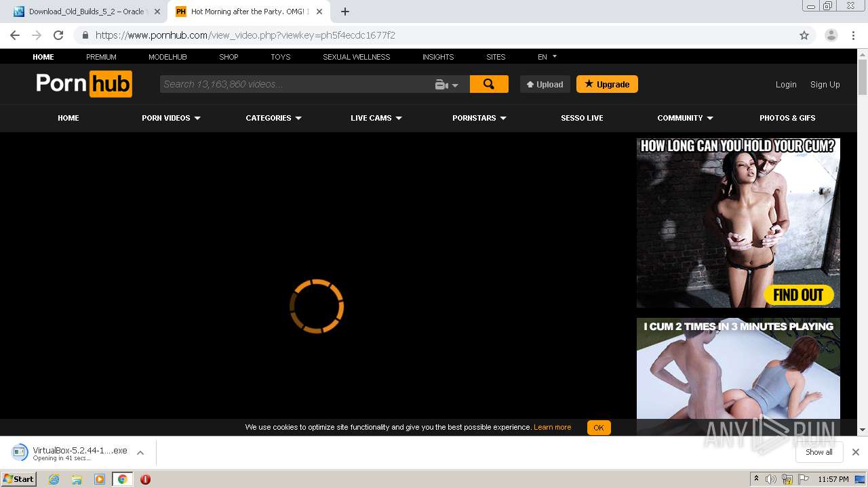The image size is (868, 488).
Task: Open the Chrome profile avatar
Action: pos(831,35)
